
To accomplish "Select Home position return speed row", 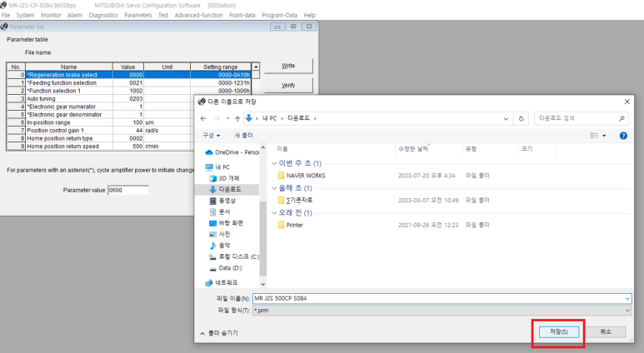I will pos(100,147).
